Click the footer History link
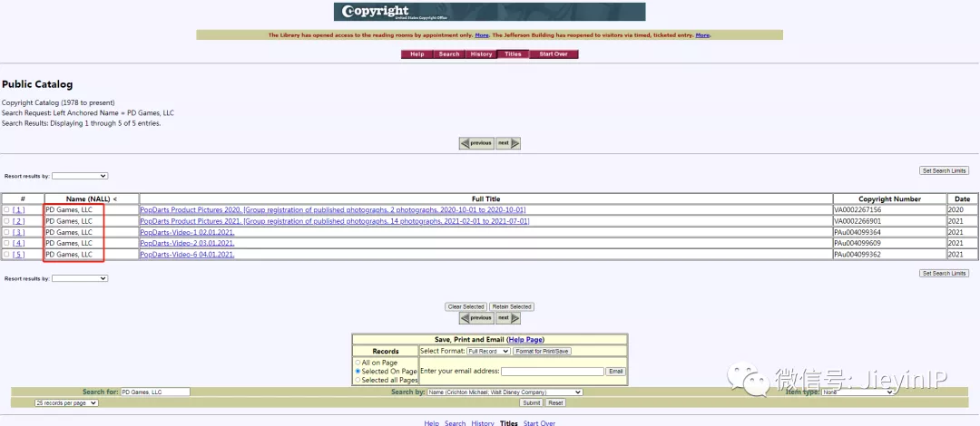This screenshot has height=426, width=980. 483,423
